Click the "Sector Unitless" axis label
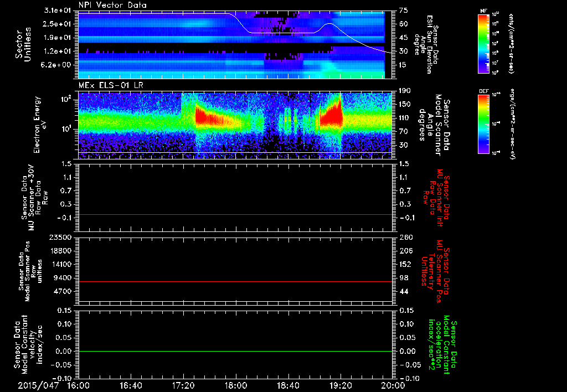Image resolution: width=567 pixels, height=392 pixels. point(23,44)
